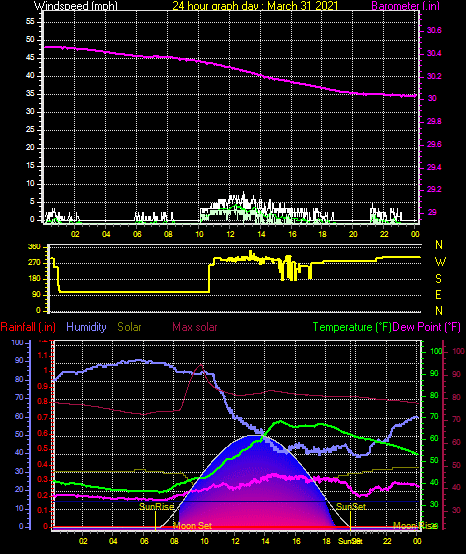Select the Solar legend label
The width and height of the screenshot is (466, 554).
click(129, 327)
